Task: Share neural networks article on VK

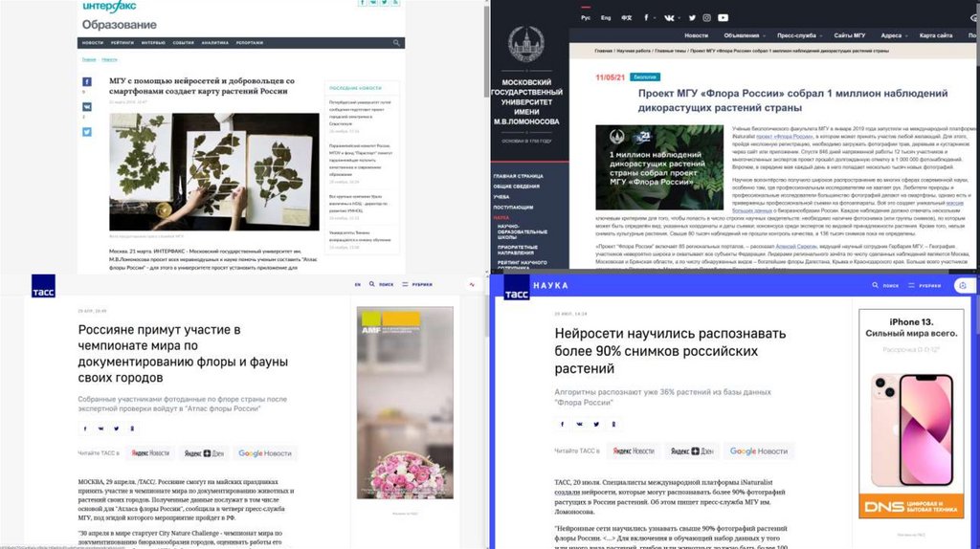Action: coord(579,424)
